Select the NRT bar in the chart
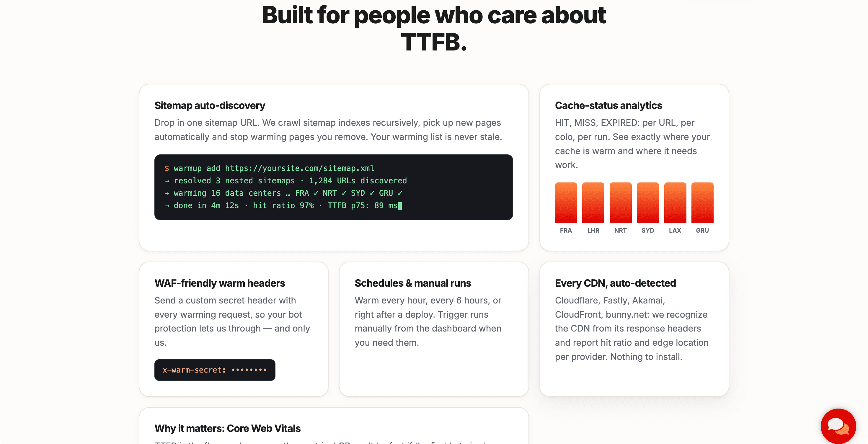Screen dimensions: 868x444 pyautogui.click(x=620, y=203)
